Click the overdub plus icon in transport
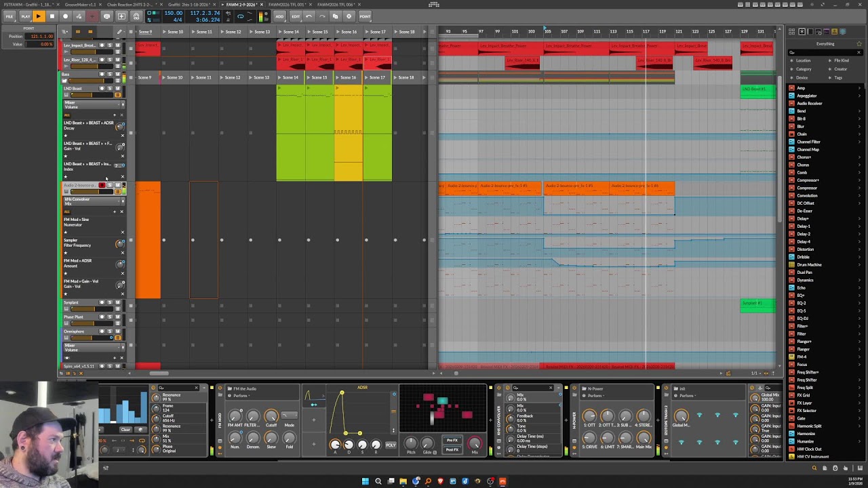868x488 pixels. 91,16
